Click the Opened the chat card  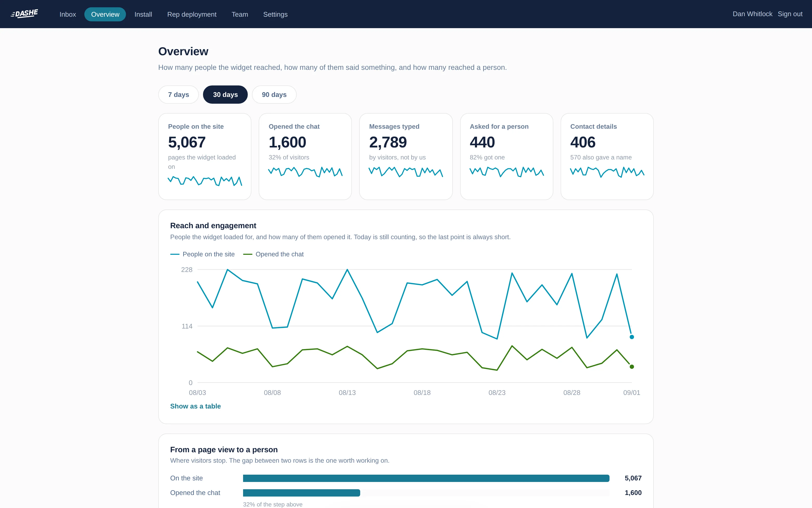(x=305, y=157)
